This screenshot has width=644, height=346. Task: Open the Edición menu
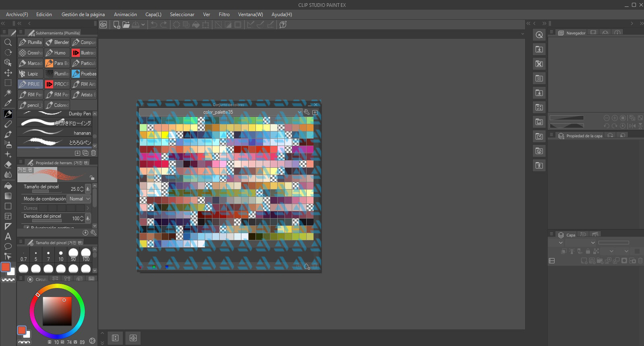pos(44,15)
